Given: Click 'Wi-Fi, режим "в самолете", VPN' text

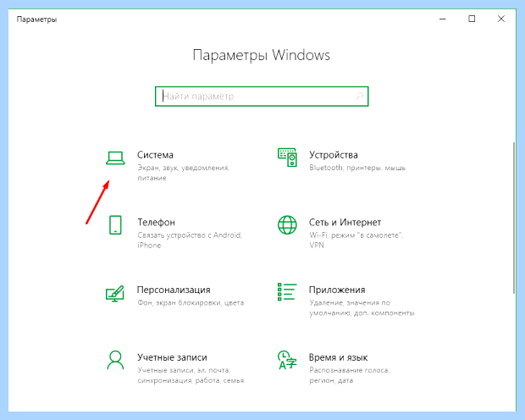Looking at the screenshot, I should coord(356,240).
